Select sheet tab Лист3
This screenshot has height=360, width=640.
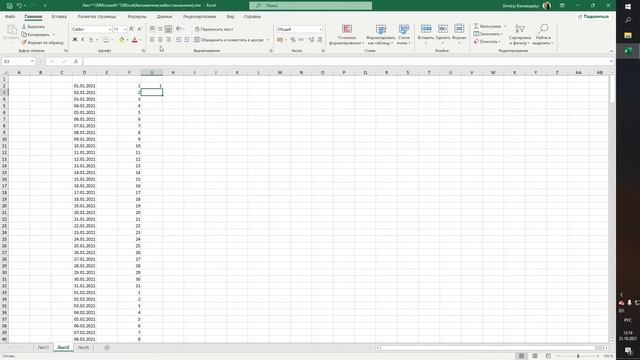point(83,348)
